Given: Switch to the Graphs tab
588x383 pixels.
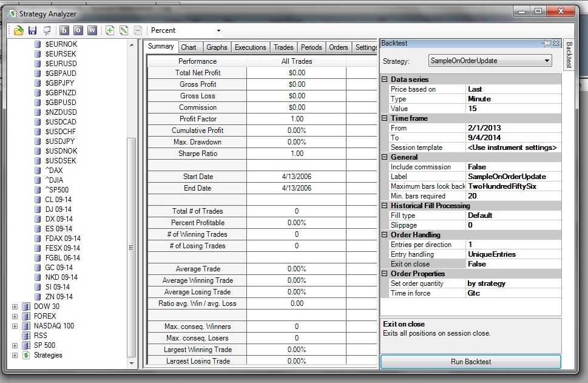Looking at the screenshot, I should coord(217,47).
